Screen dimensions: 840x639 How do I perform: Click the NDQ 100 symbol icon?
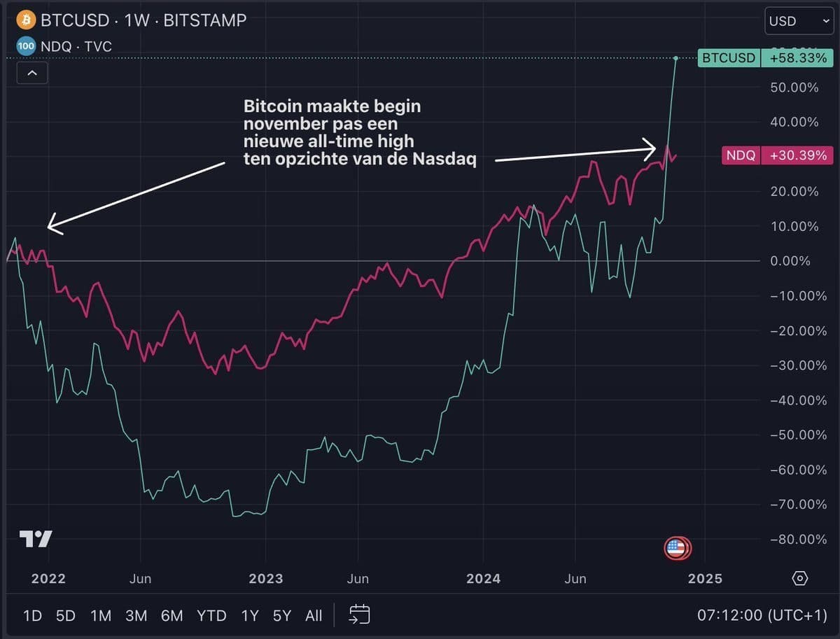pos(26,47)
